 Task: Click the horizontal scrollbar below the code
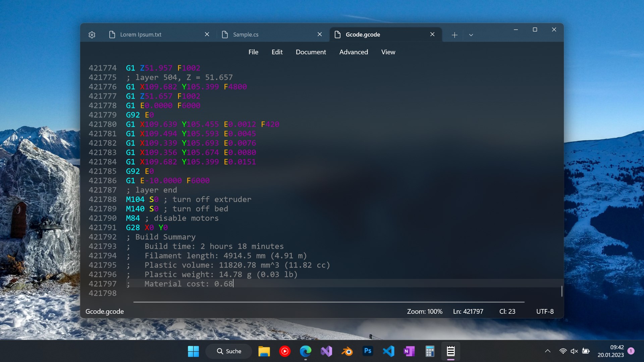point(329,302)
